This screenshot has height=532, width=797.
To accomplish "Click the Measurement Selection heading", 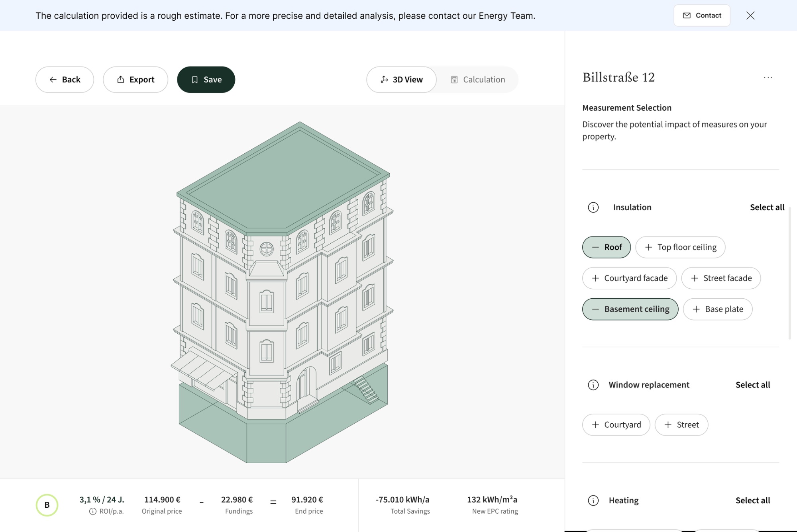I will click(x=627, y=108).
